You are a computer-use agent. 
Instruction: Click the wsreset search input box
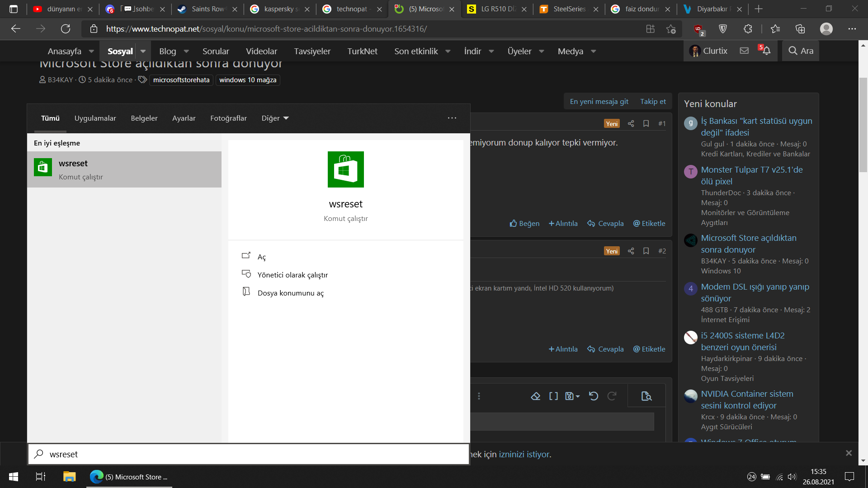coord(249,454)
